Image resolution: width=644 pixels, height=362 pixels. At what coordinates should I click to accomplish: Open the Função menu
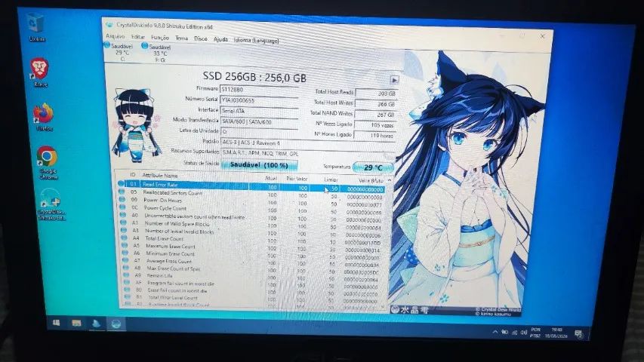click(x=160, y=38)
